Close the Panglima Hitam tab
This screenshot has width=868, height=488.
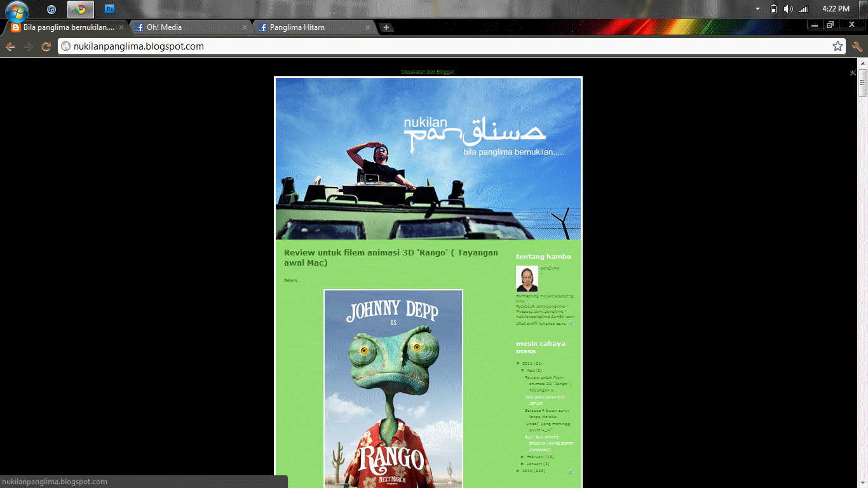[x=368, y=27]
